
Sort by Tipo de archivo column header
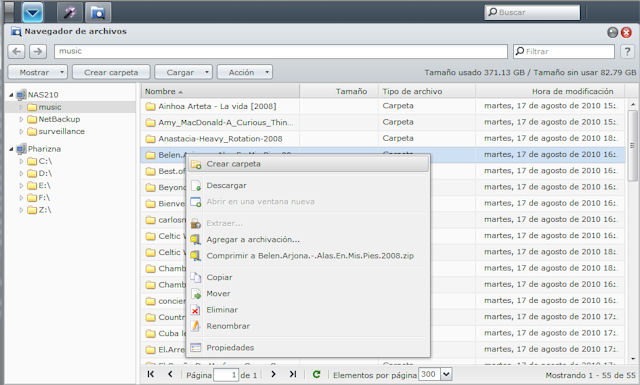427,91
